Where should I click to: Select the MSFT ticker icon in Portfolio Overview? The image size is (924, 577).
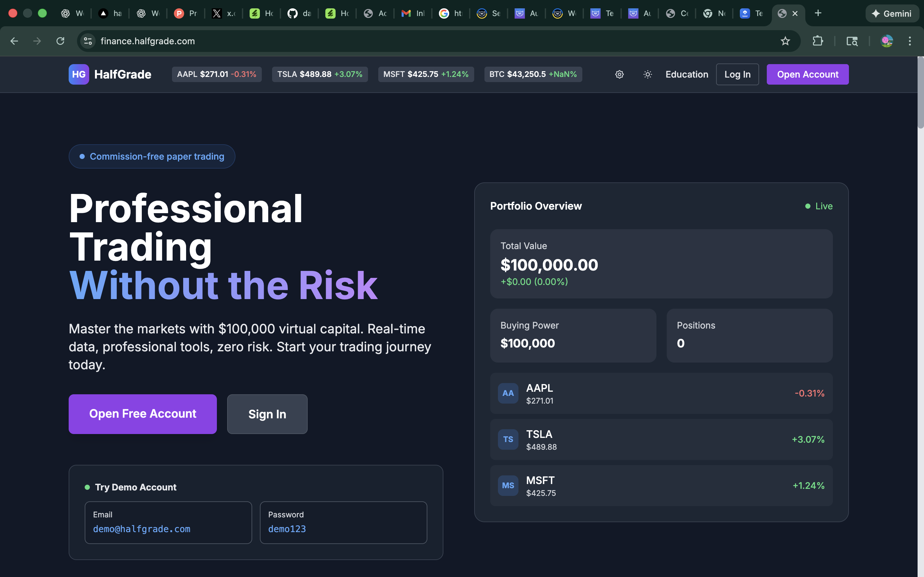click(508, 485)
